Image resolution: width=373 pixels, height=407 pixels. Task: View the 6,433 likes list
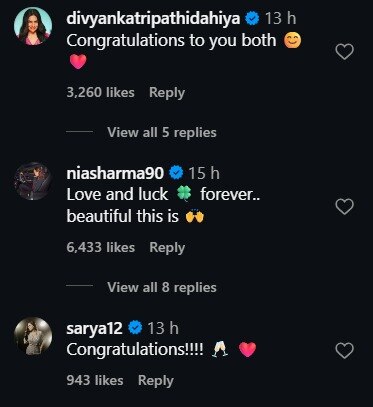(100, 247)
